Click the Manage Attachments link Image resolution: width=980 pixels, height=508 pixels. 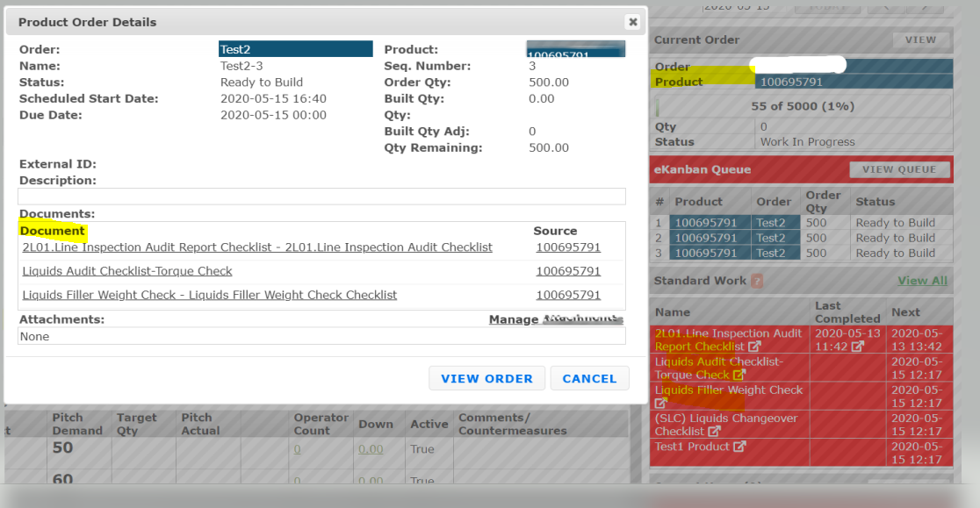(556, 319)
